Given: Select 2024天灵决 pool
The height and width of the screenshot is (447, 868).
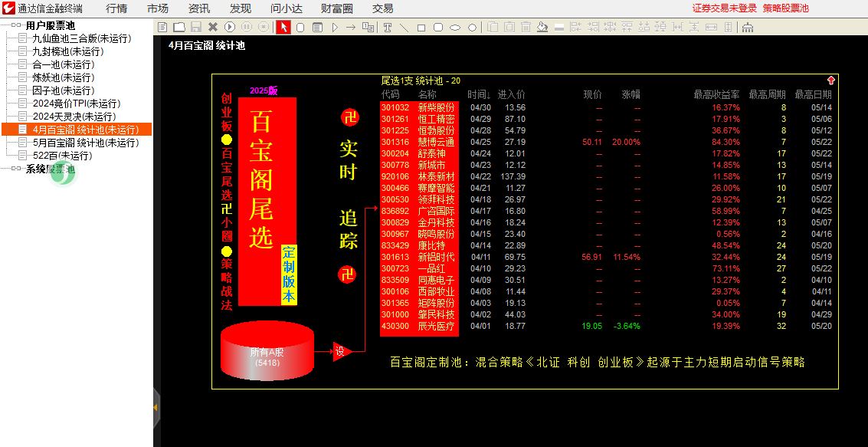Looking at the screenshot, I should click(74, 117).
